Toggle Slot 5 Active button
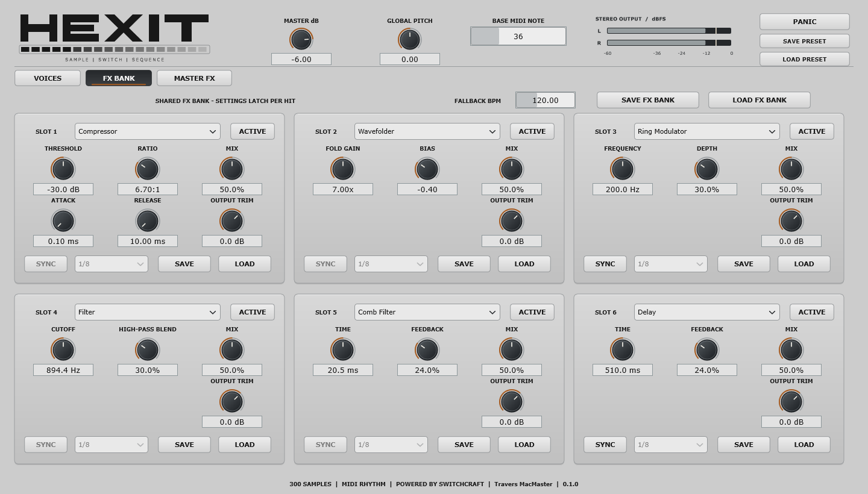 click(x=532, y=312)
